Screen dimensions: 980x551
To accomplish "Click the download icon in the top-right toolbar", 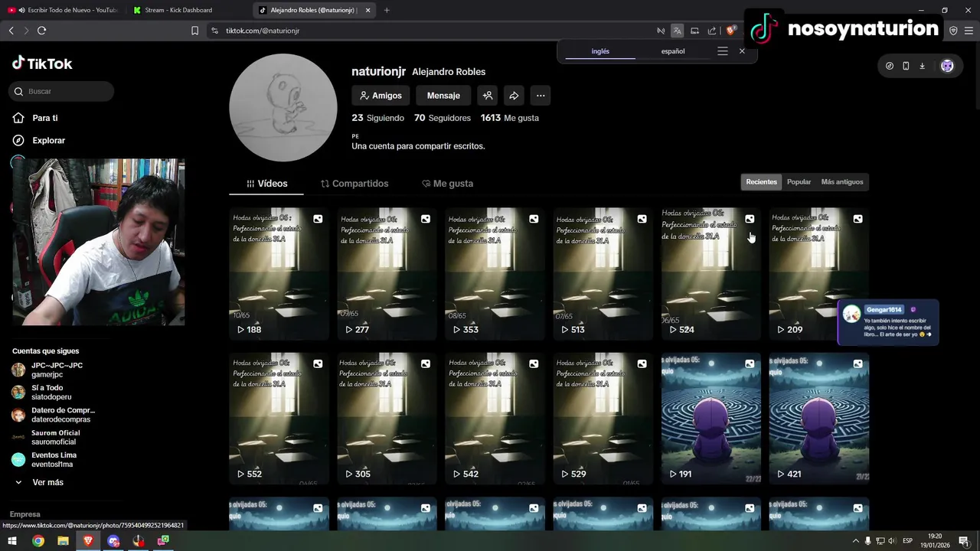I will click(x=922, y=66).
